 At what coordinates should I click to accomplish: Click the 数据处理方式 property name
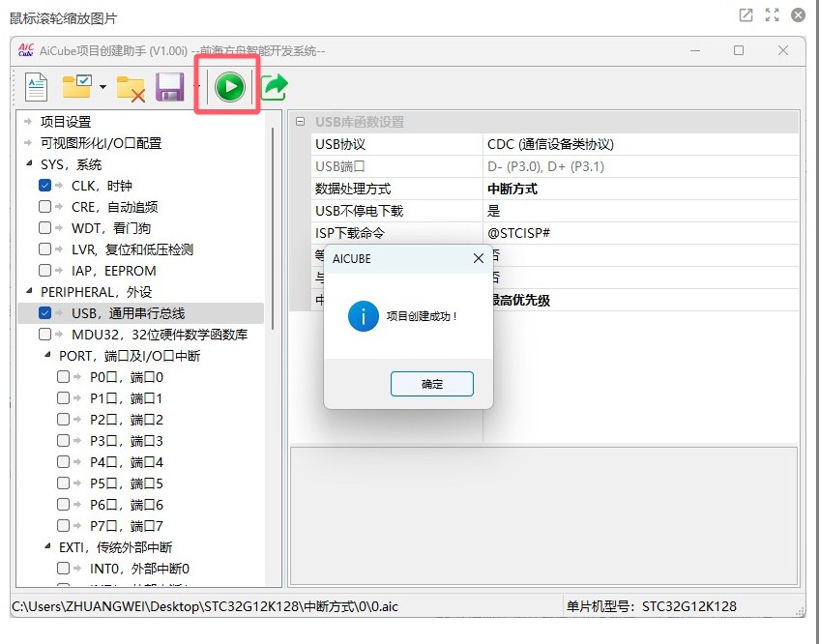[x=353, y=189]
